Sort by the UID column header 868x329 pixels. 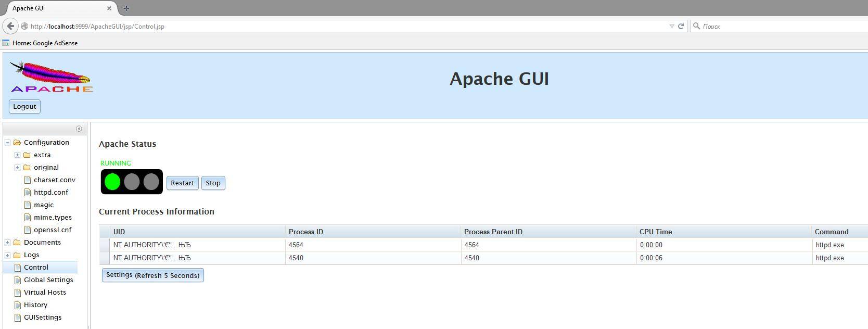[x=197, y=232]
